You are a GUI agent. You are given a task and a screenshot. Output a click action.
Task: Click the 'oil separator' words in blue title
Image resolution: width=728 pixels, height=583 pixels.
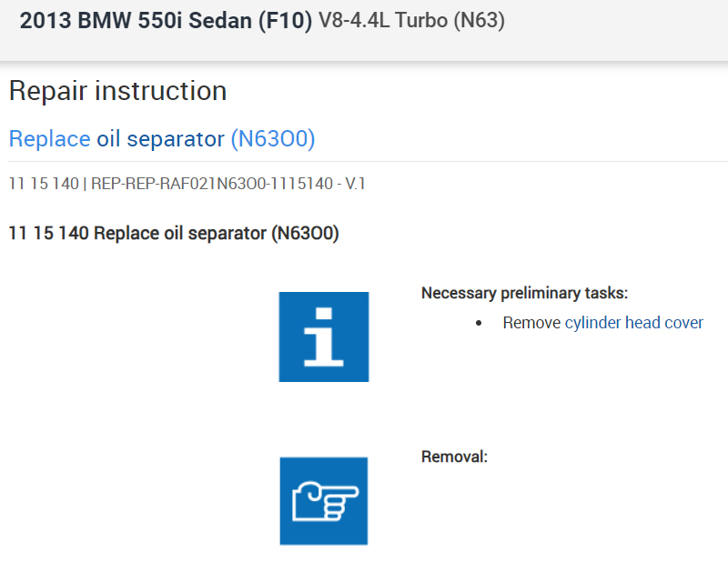[160, 138]
